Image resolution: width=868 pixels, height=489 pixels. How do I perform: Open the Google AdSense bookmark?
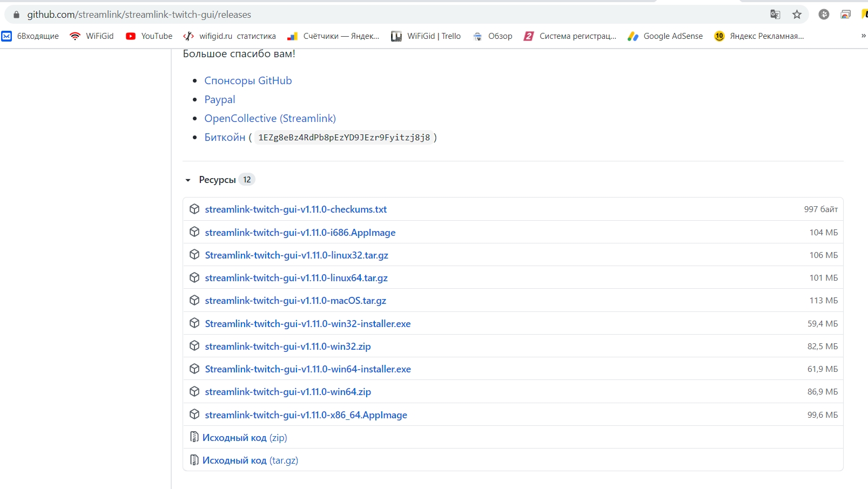[x=665, y=36]
